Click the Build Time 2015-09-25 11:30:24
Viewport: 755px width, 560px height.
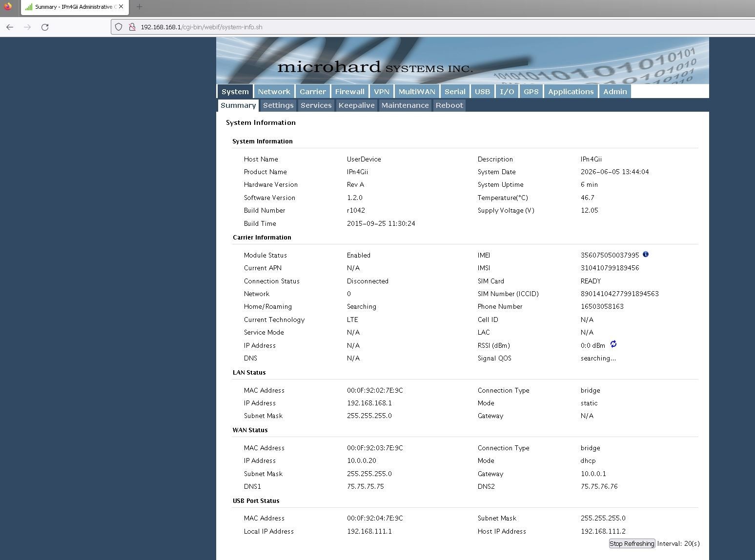pyautogui.click(x=381, y=223)
